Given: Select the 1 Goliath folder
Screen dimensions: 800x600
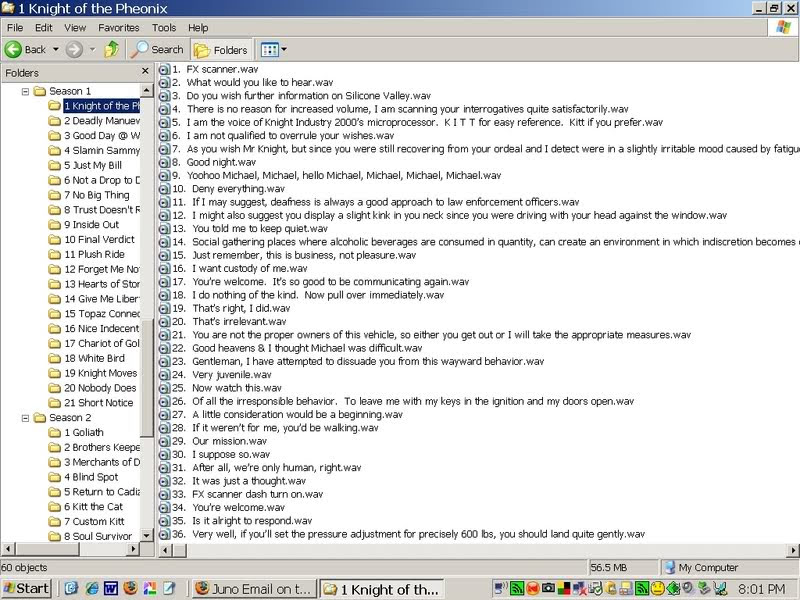Looking at the screenshot, I should point(84,432).
